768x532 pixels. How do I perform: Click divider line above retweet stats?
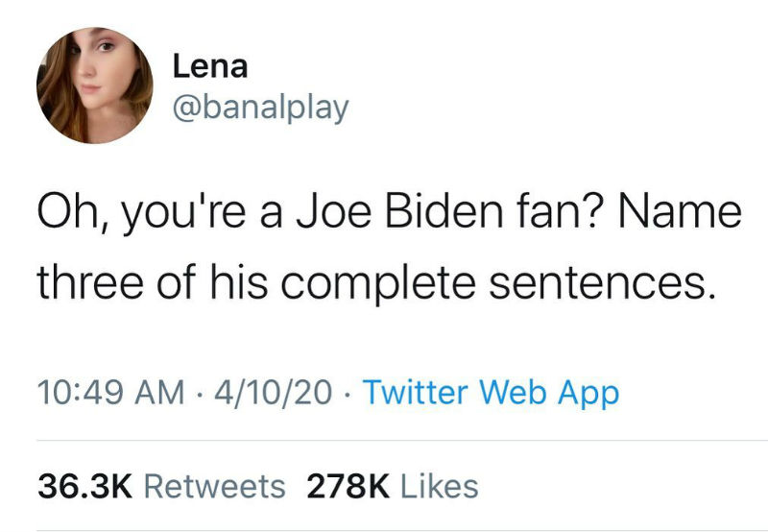384,441
